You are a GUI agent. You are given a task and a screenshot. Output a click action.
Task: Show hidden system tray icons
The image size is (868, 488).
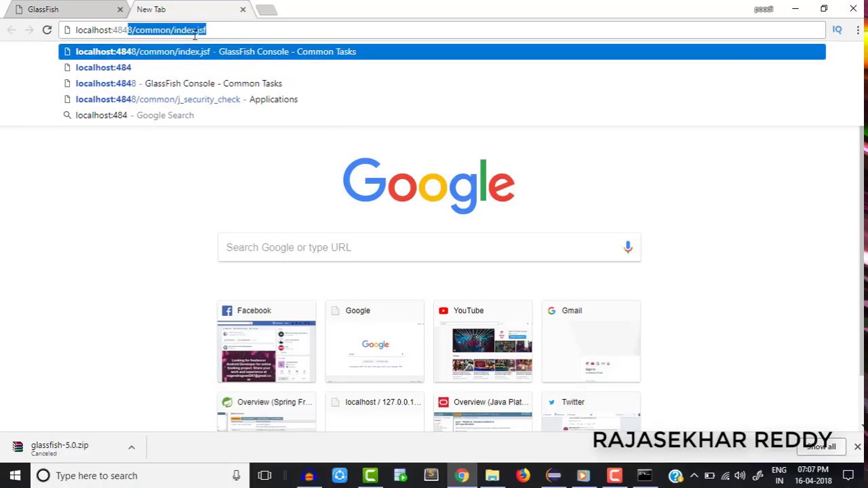(x=694, y=476)
